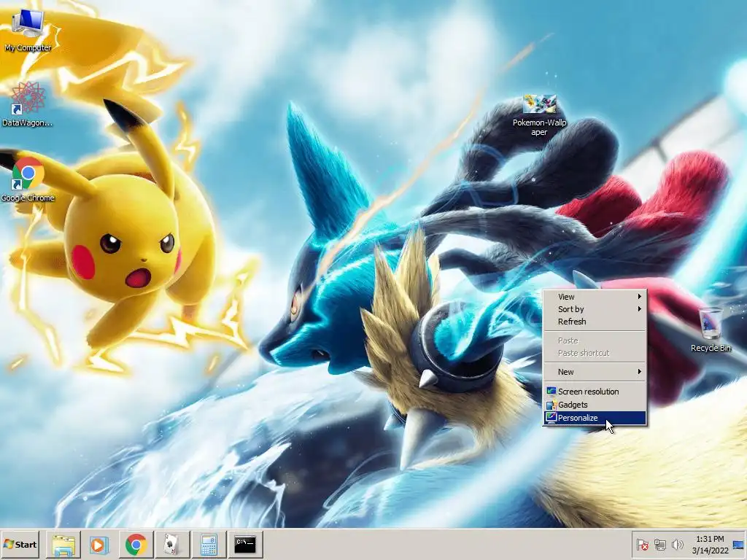Click Personalize in context menu
This screenshot has height=560, width=747.
click(595, 418)
